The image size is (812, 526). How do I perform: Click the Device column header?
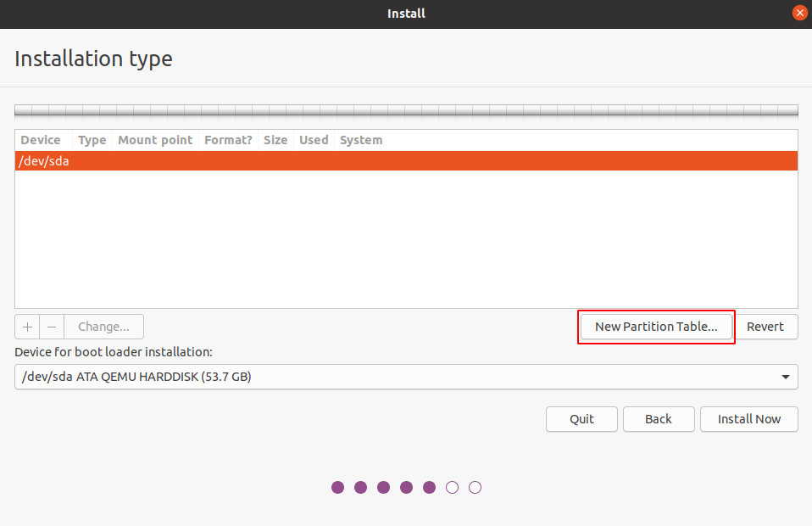tap(41, 140)
